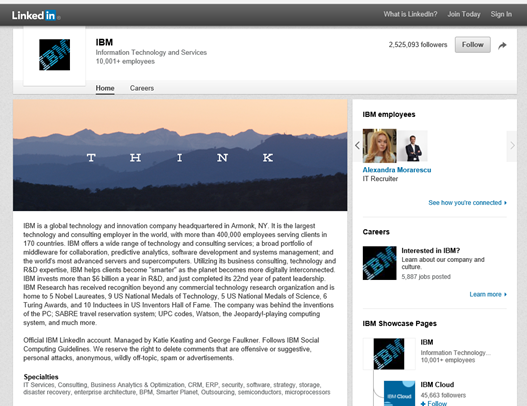Image resolution: width=527 pixels, height=406 pixels.
Task: Click the 10,001+ employees text in header
Action: point(125,62)
